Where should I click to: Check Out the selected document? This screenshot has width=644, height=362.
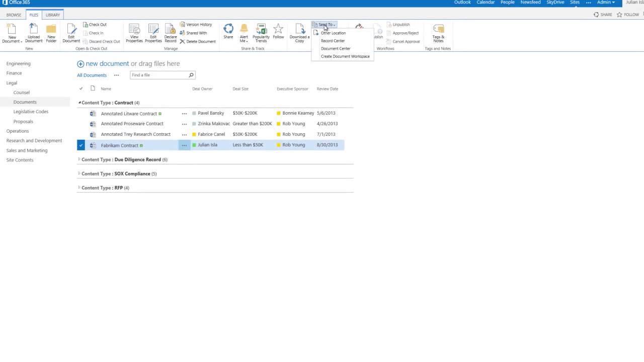click(x=94, y=25)
